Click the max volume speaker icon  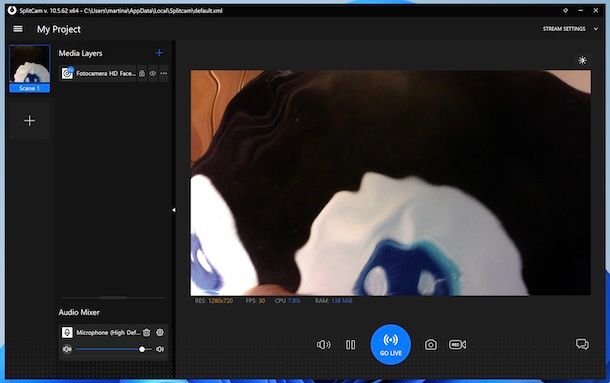(160, 349)
